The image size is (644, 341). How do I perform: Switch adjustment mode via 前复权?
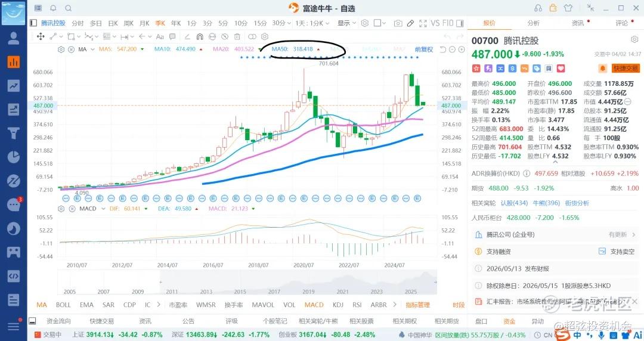click(x=424, y=49)
